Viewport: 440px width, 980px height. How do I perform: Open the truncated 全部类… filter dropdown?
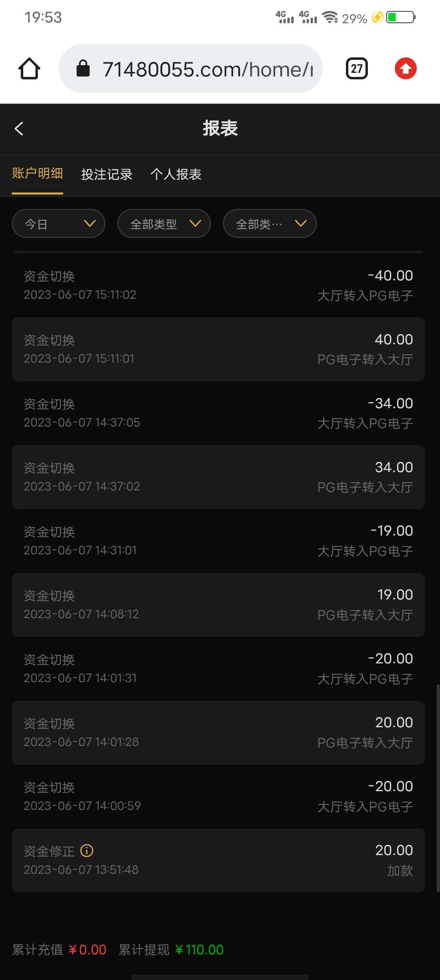click(270, 223)
